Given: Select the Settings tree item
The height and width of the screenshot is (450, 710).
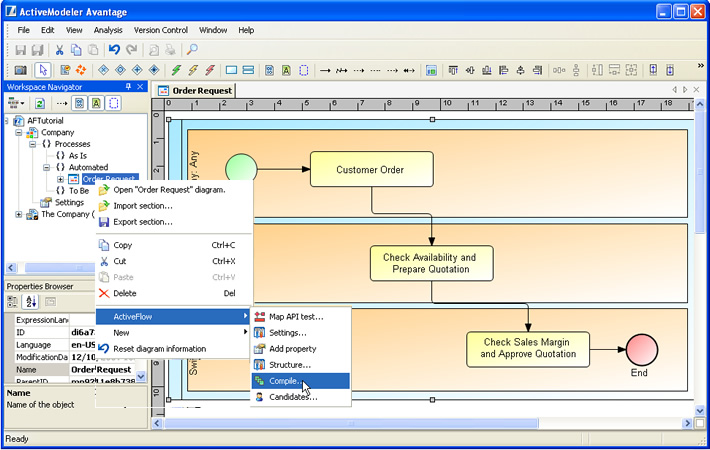Looking at the screenshot, I should point(69,202).
